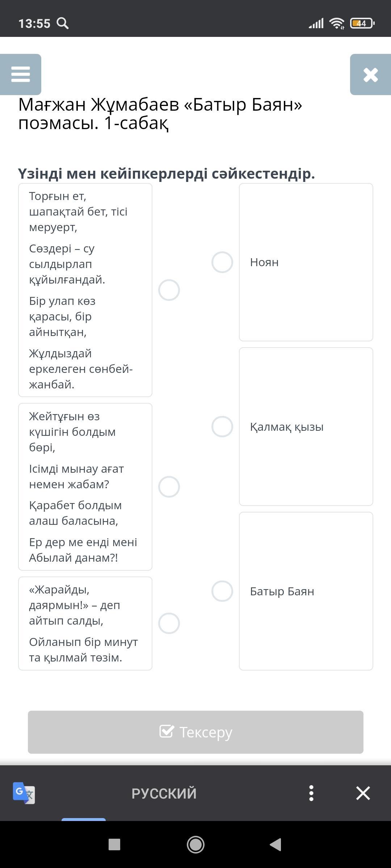Tap the Батыр Баян answer card
The height and width of the screenshot is (868, 391).
(306, 591)
